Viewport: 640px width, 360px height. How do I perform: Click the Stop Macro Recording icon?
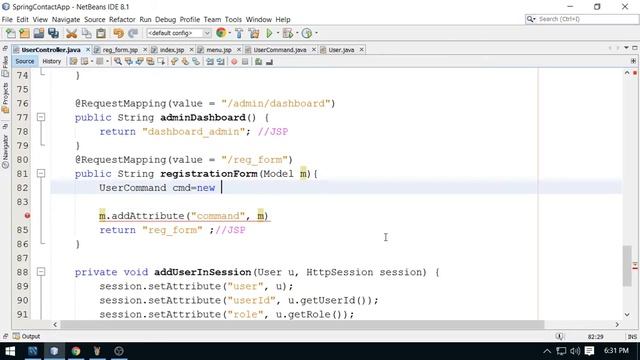point(245,62)
